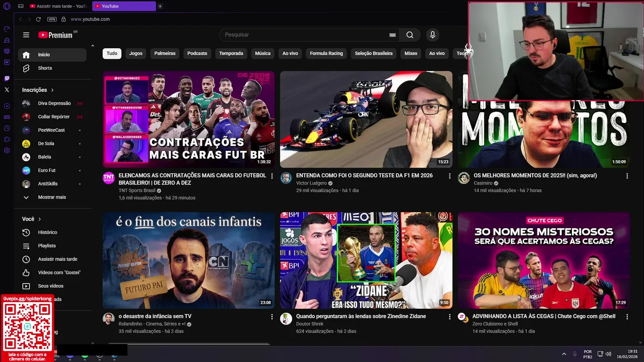The width and height of the screenshot is (644, 362).
Task: Open a new tab with the plus button
Action: (x=160, y=6)
